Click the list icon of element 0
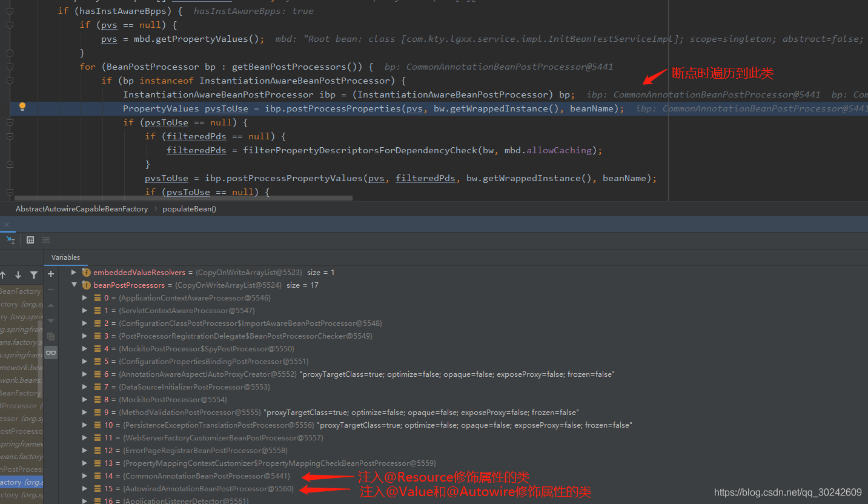This screenshot has width=868, height=504. (98, 298)
